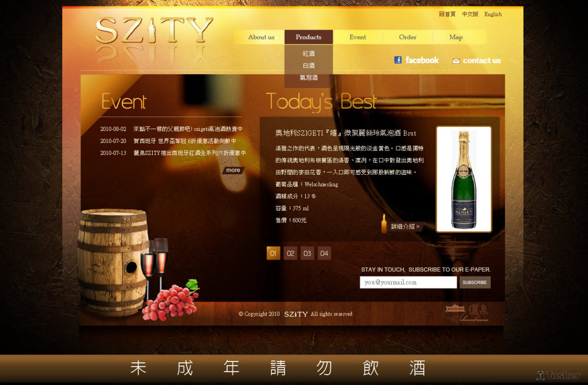Select 白酒 in Products dropdown
The width and height of the screenshot is (588, 385).
point(309,65)
